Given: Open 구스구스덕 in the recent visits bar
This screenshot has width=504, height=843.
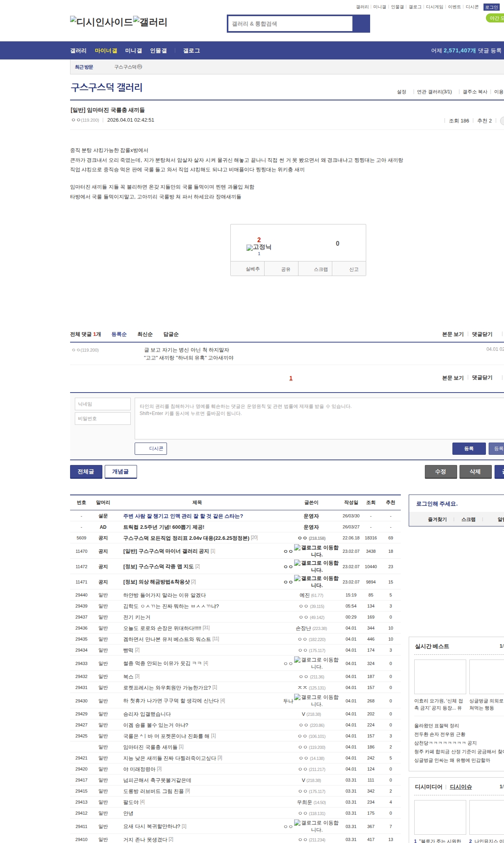Looking at the screenshot, I should pos(128,67).
